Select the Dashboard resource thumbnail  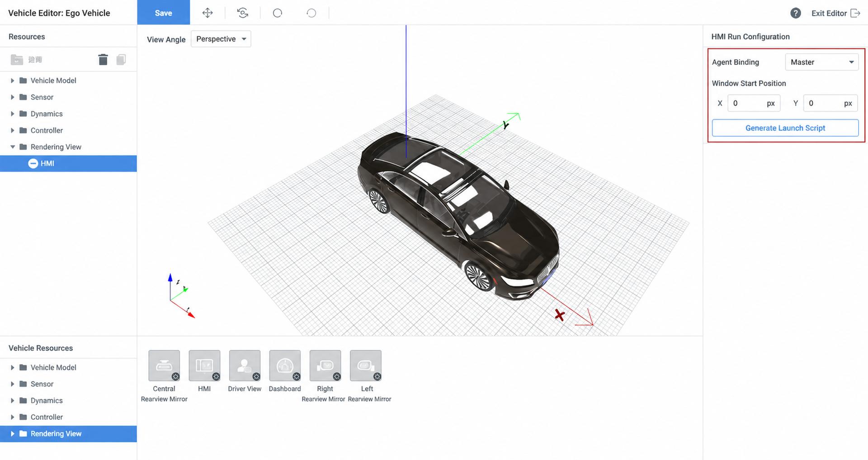click(x=285, y=365)
